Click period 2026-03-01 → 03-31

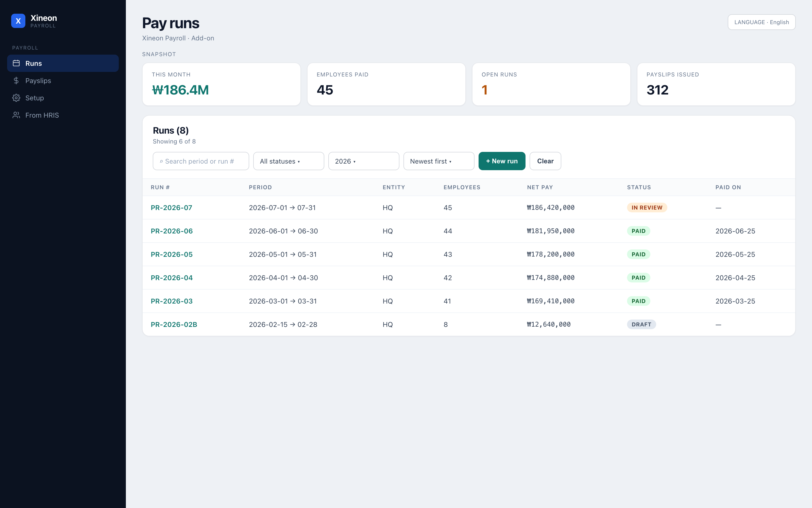pos(282,301)
